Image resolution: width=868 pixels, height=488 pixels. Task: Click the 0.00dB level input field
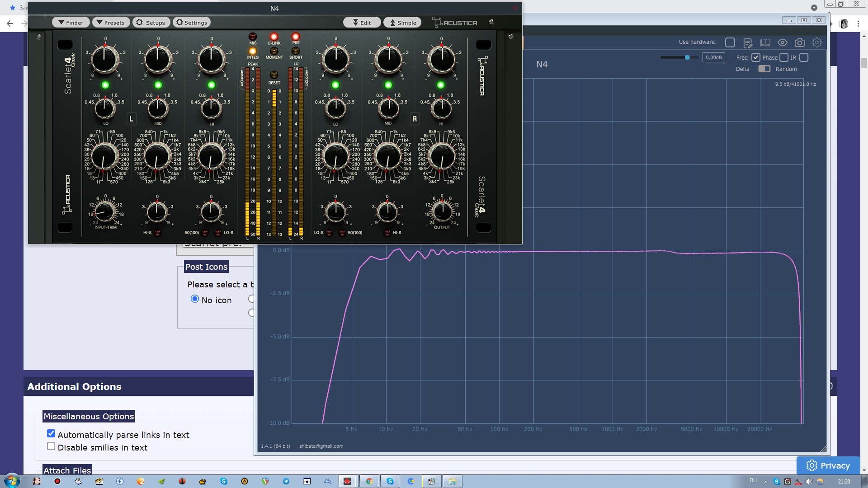pyautogui.click(x=713, y=57)
